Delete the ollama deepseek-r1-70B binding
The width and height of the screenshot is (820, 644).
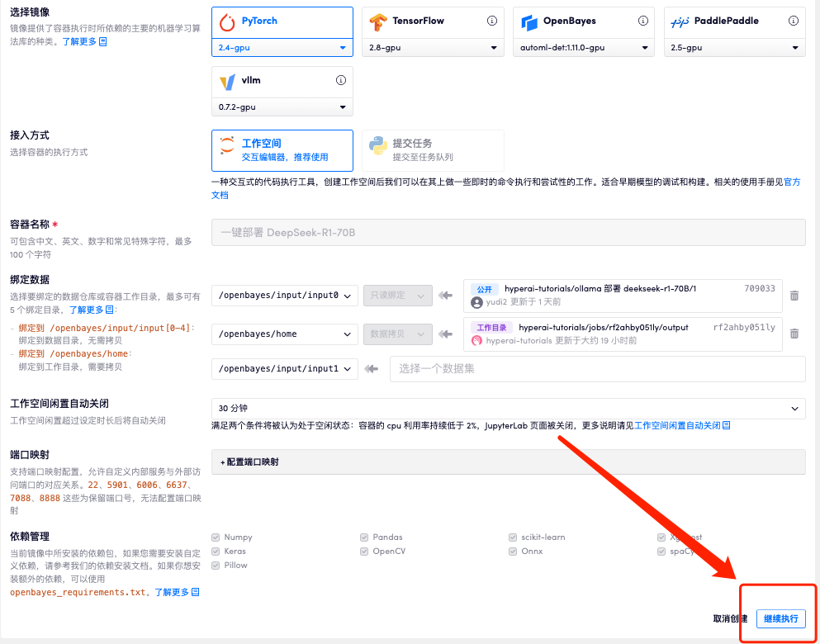click(x=794, y=296)
